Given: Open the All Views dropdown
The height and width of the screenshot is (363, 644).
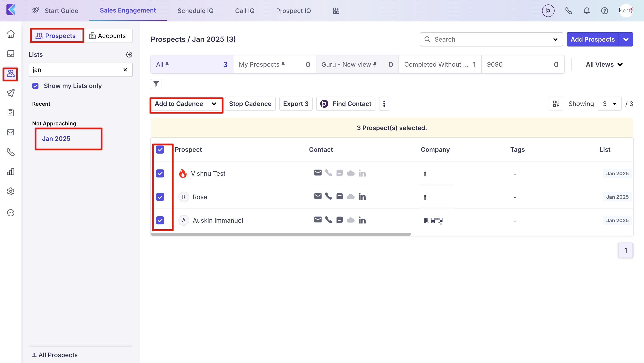Looking at the screenshot, I should pos(604,64).
